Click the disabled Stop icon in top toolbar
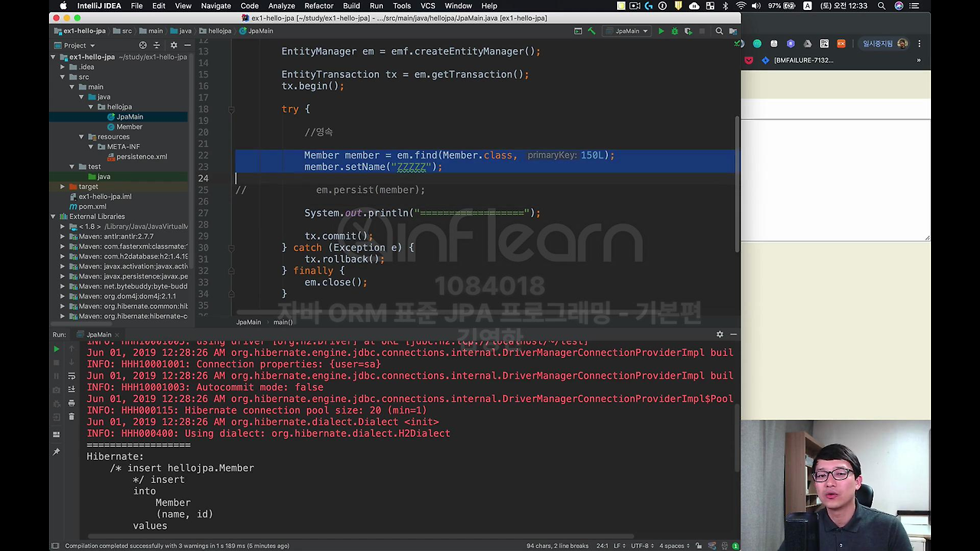Screen dimensions: 980x551 pyautogui.click(x=701, y=31)
